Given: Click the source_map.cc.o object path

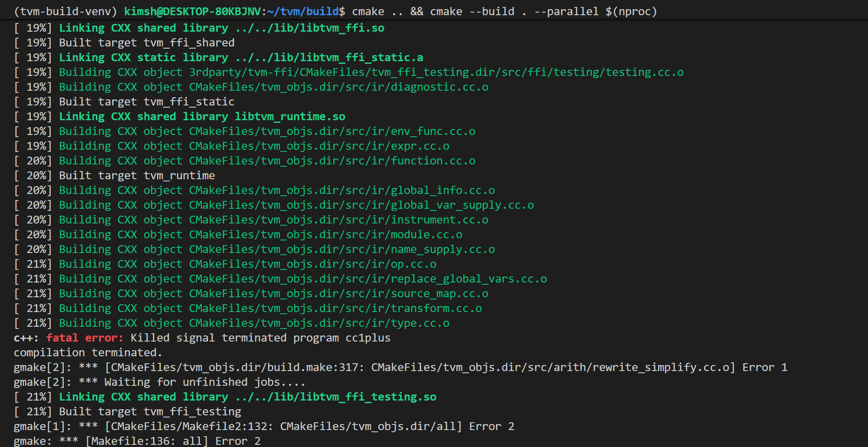Looking at the screenshot, I should (338, 294).
